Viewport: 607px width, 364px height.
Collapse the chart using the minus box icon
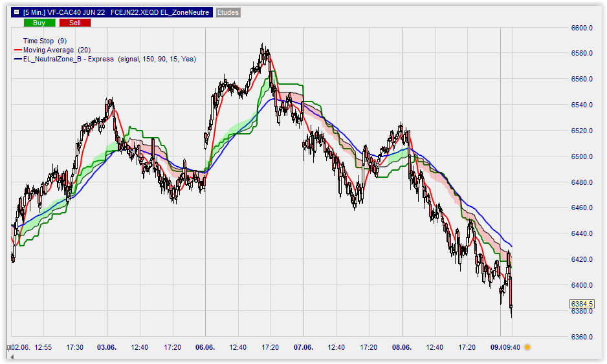coord(16,12)
